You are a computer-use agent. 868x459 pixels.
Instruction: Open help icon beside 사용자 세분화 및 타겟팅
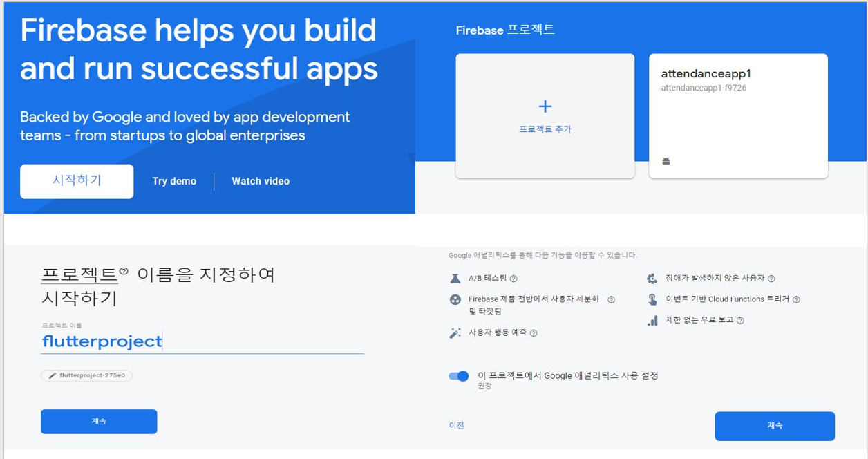click(x=611, y=299)
